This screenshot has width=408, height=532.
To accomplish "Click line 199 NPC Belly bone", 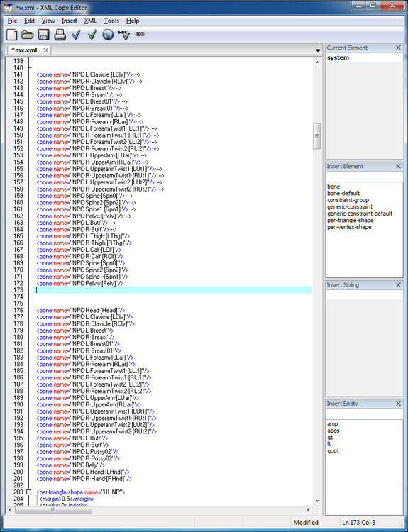I will (x=71, y=465).
